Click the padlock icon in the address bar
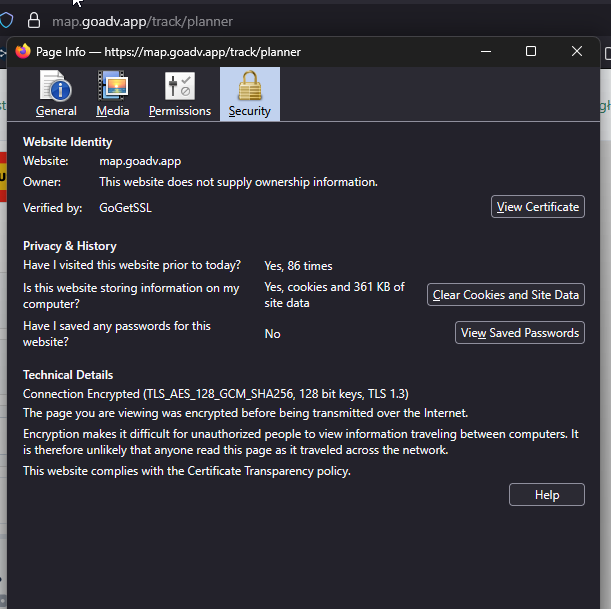The height and width of the screenshot is (609, 611). (34, 20)
